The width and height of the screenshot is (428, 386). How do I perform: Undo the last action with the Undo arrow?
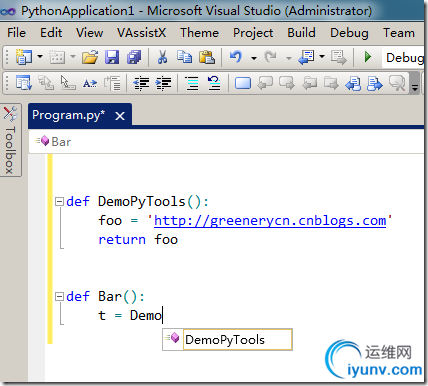(236, 57)
